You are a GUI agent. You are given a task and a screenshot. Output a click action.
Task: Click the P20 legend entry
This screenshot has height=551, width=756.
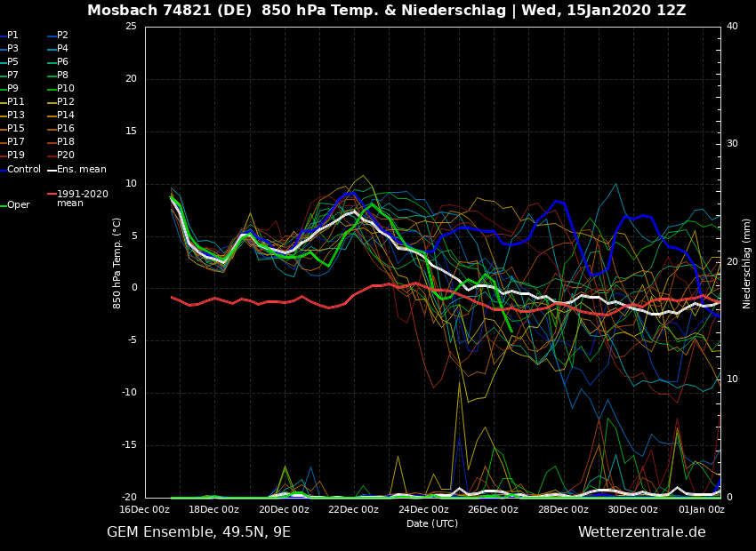[65, 156]
